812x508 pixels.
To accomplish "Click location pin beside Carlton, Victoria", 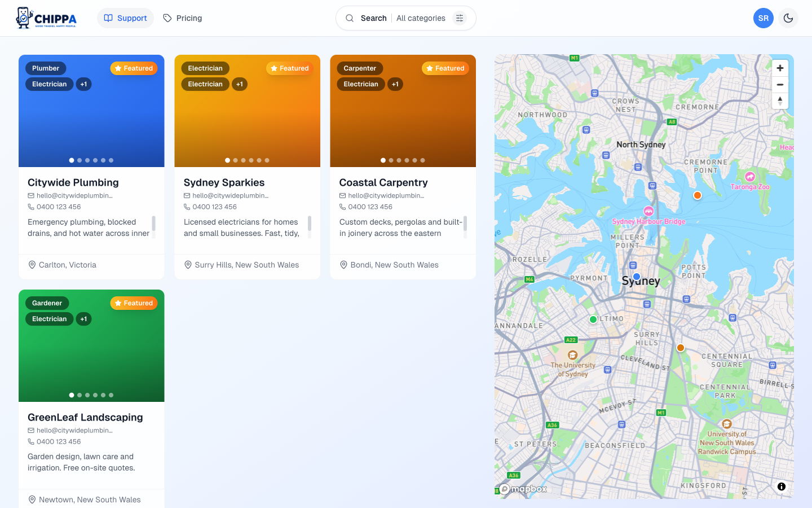I will [x=32, y=265].
